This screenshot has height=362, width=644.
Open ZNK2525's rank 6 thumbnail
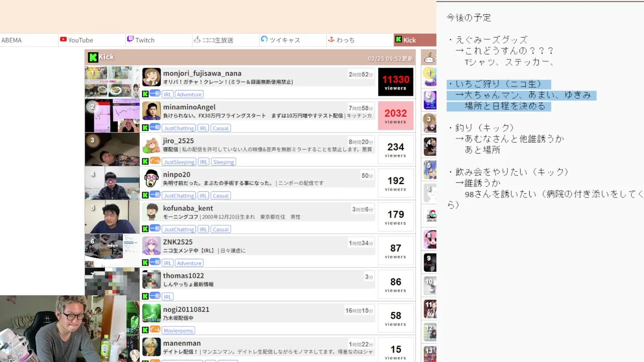pyautogui.click(x=112, y=250)
